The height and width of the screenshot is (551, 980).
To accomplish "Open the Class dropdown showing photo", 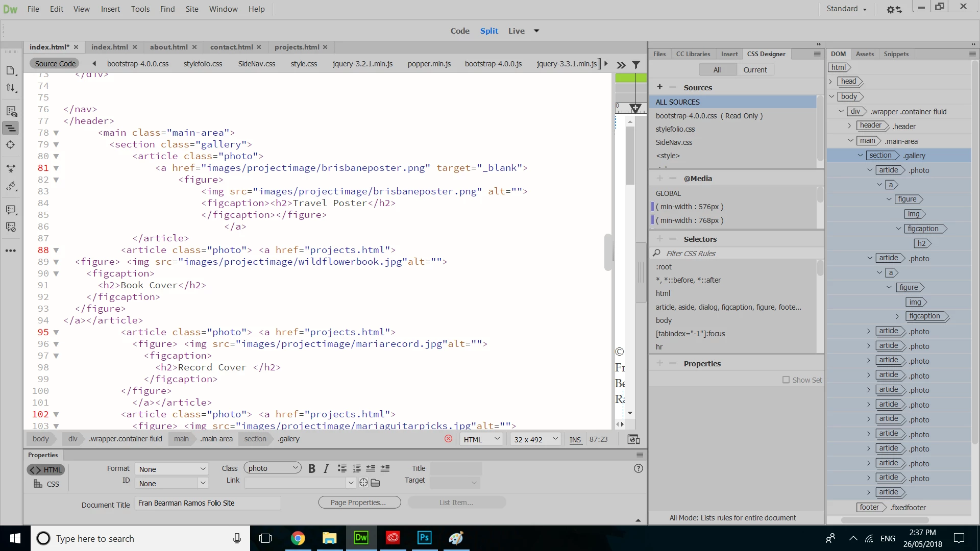I will [273, 468].
